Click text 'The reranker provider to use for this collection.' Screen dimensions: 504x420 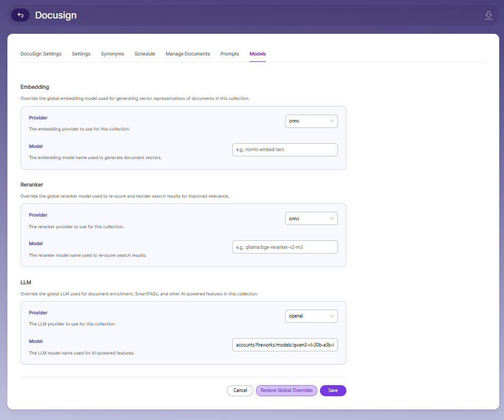pyautogui.click(x=77, y=227)
